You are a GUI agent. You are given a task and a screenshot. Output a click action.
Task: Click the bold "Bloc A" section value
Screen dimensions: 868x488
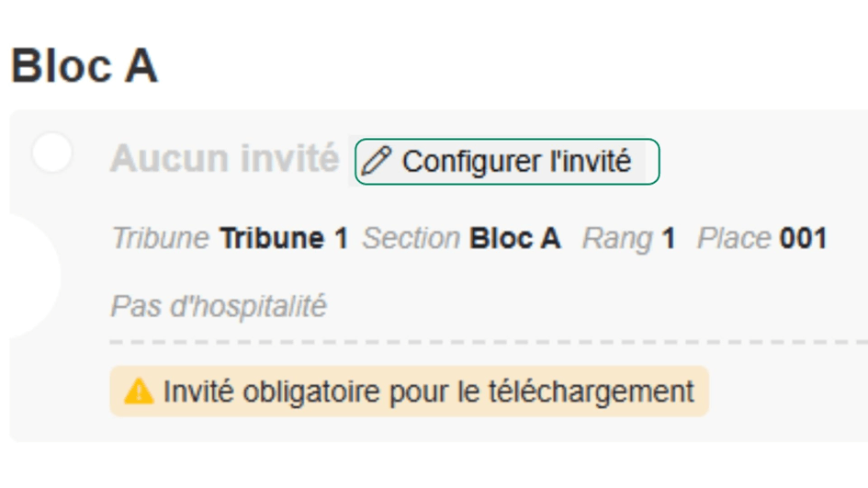[x=514, y=239]
